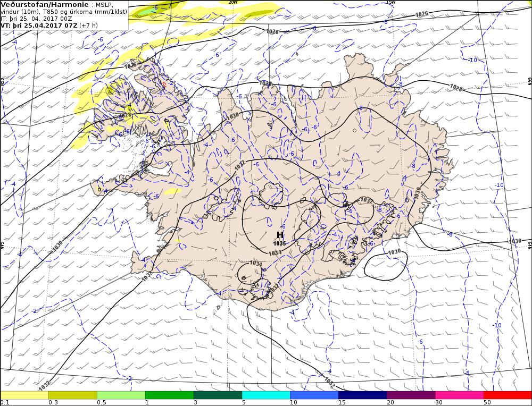Choose the pink 30 mm legend band
Screen dimensions: 532x406
[460, 395]
